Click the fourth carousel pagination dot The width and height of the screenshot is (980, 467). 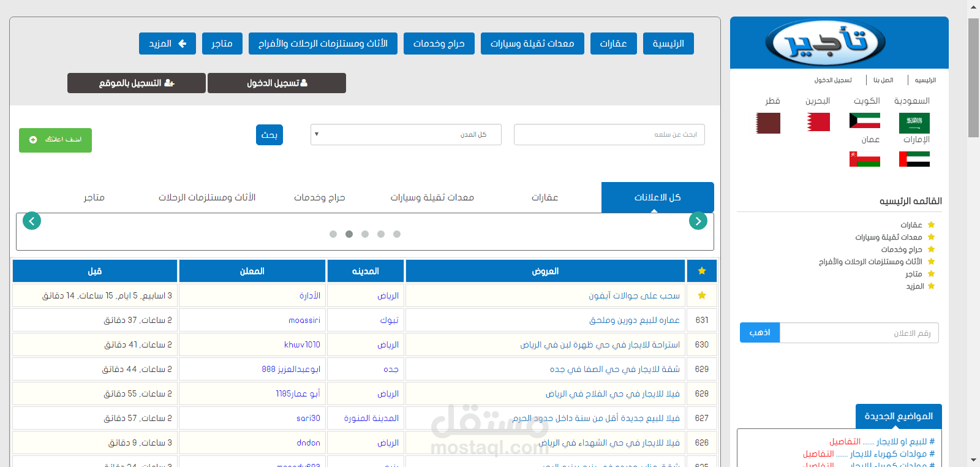pos(381,234)
